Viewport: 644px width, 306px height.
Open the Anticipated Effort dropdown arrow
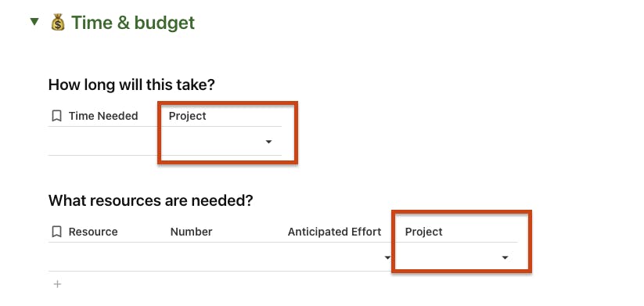387,257
